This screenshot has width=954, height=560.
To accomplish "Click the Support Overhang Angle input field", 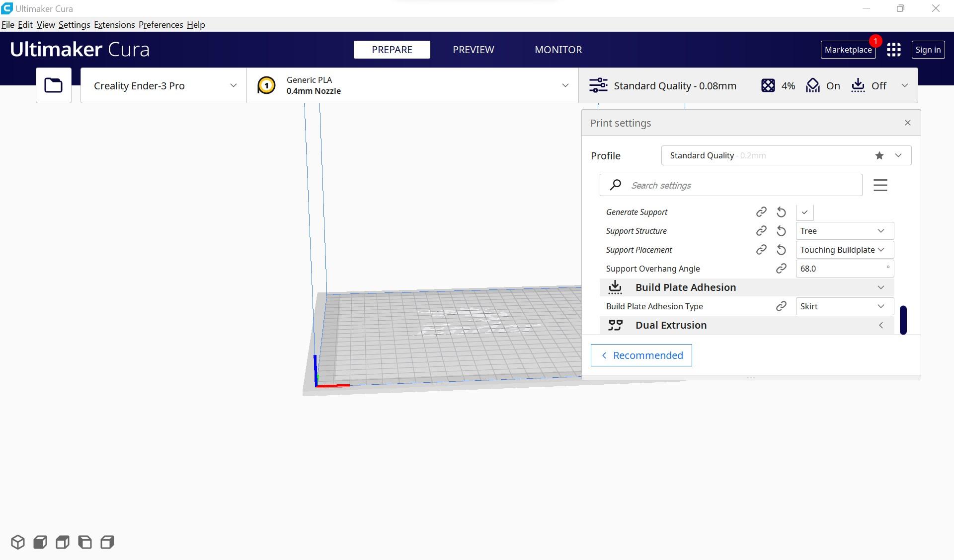I will point(844,268).
